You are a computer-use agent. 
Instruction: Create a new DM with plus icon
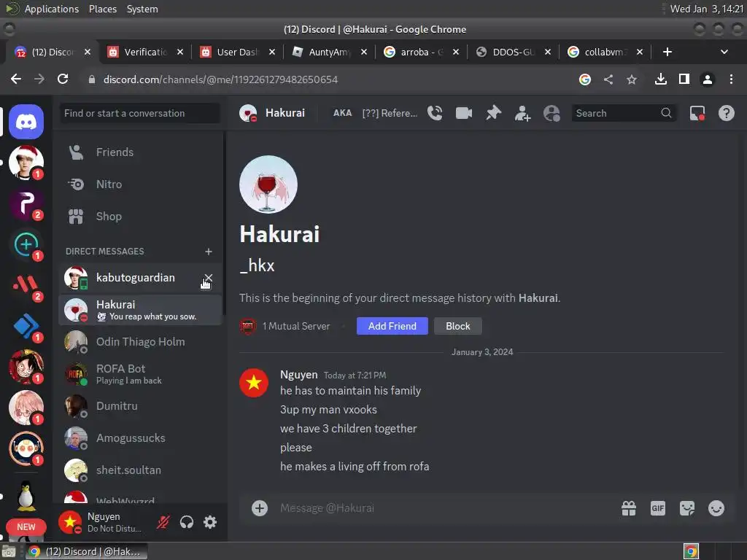tap(208, 252)
